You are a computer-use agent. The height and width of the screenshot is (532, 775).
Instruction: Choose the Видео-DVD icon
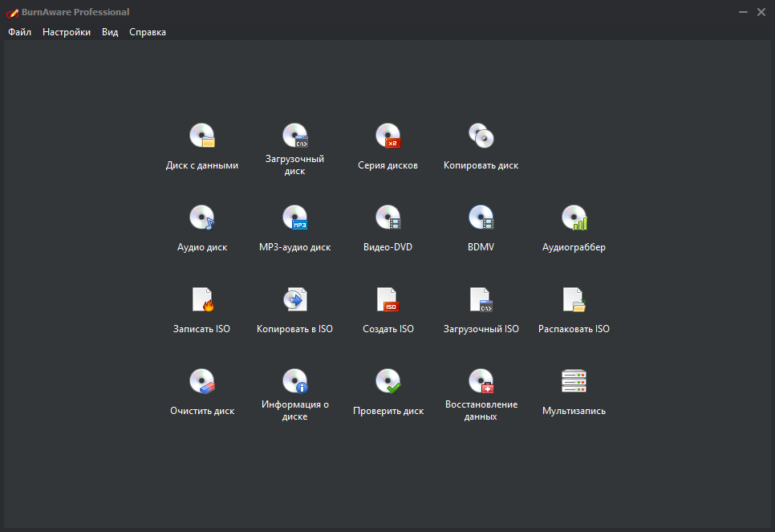388,217
